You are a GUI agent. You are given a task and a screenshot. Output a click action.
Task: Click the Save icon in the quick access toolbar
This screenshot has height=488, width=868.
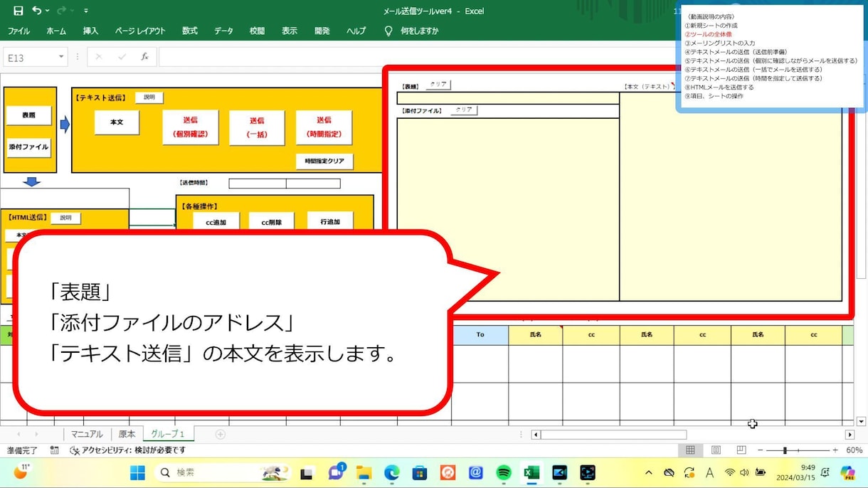click(18, 11)
